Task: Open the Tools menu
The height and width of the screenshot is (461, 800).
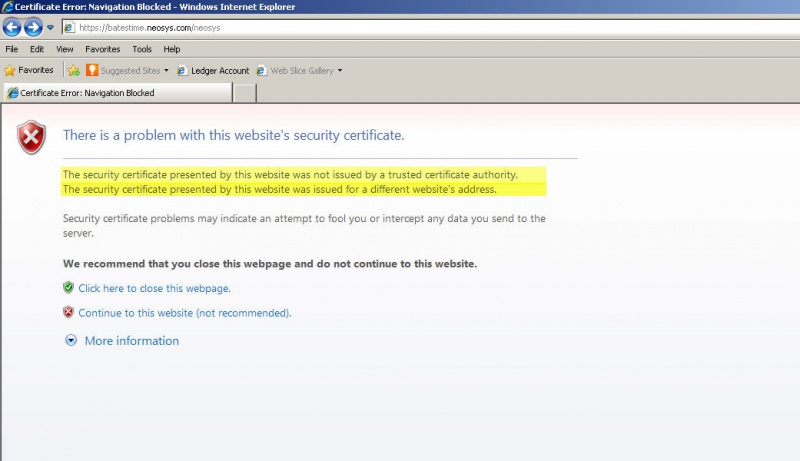Action: [x=142, y=49]
